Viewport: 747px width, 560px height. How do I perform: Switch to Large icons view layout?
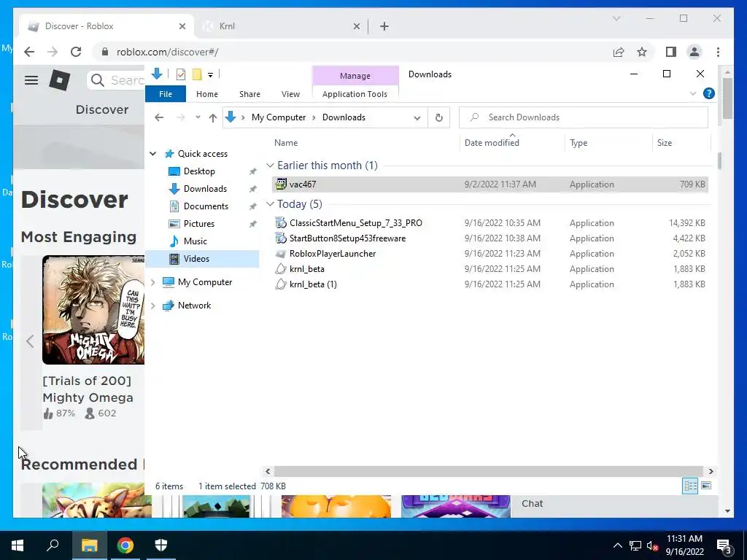(x=706, y=486)
